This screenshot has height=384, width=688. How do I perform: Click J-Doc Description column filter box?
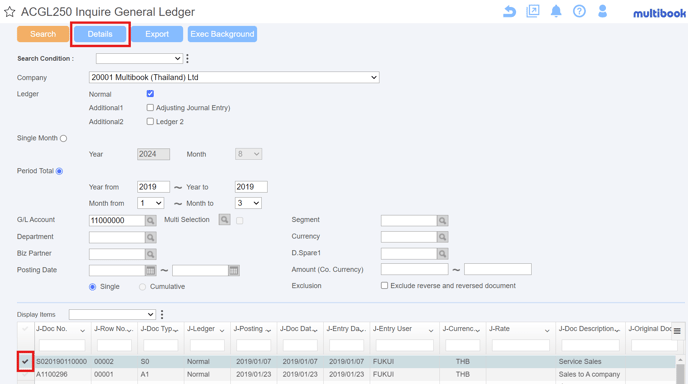click(x=590, y=345)
